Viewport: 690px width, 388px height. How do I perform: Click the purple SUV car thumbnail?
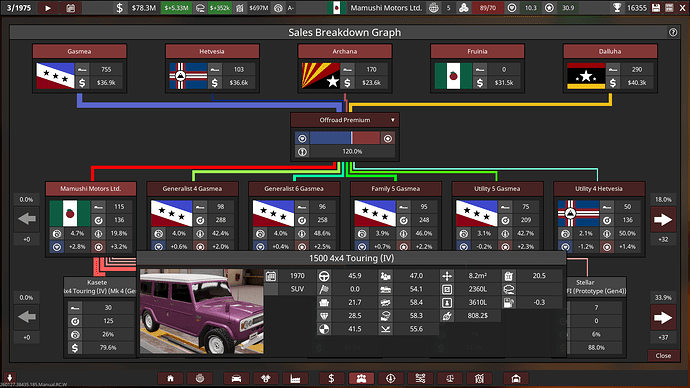(x=202, y=311)
